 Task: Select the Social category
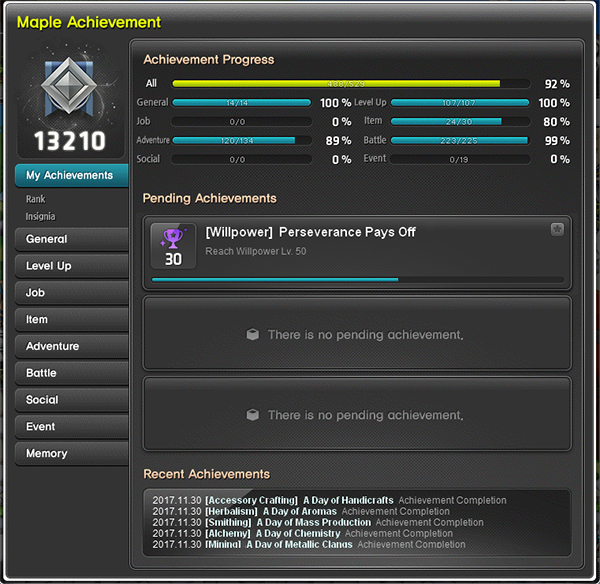72,400
